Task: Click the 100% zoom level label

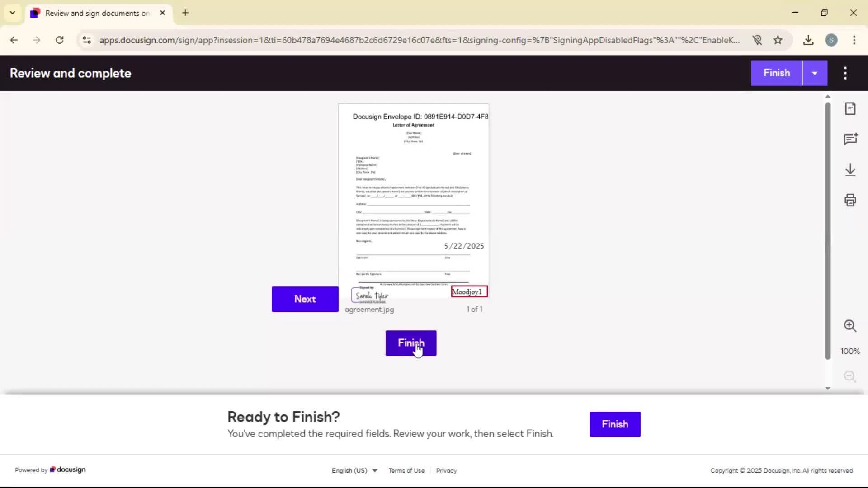Action: pyautogui.click(x=850, y=351)
